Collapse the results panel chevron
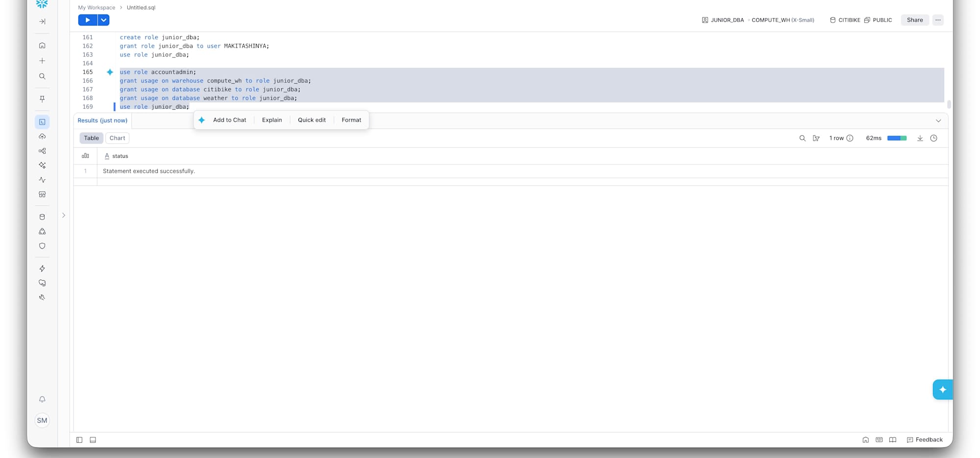This screenshot has height=458, width=980. 938,121
